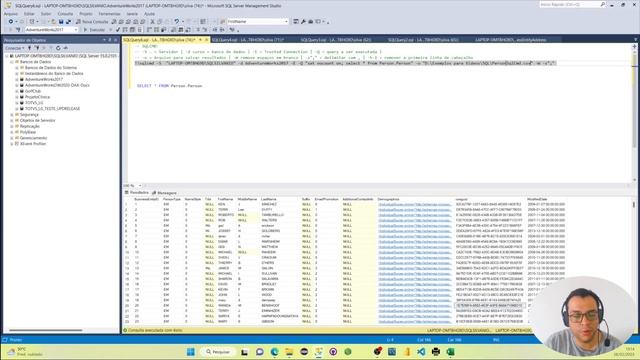Open the Arquivo menu
640x360 pixels.
pyautogui.click(x=11, y=14)
